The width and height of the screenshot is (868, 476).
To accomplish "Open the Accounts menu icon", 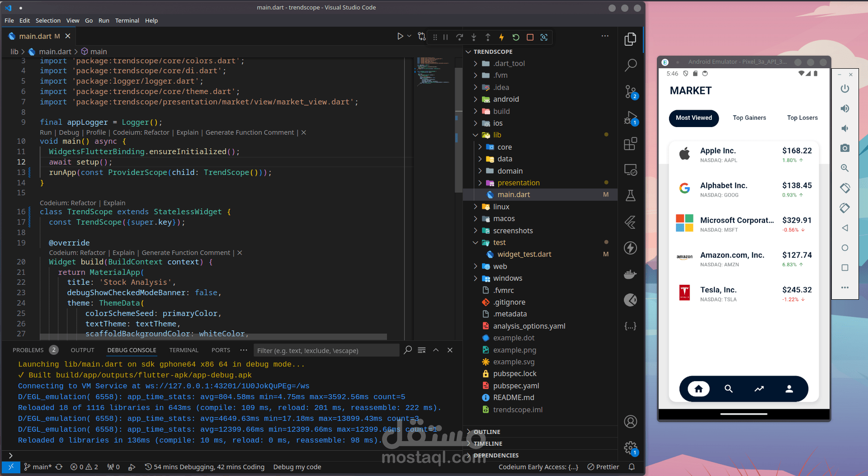I will point(630,422).
